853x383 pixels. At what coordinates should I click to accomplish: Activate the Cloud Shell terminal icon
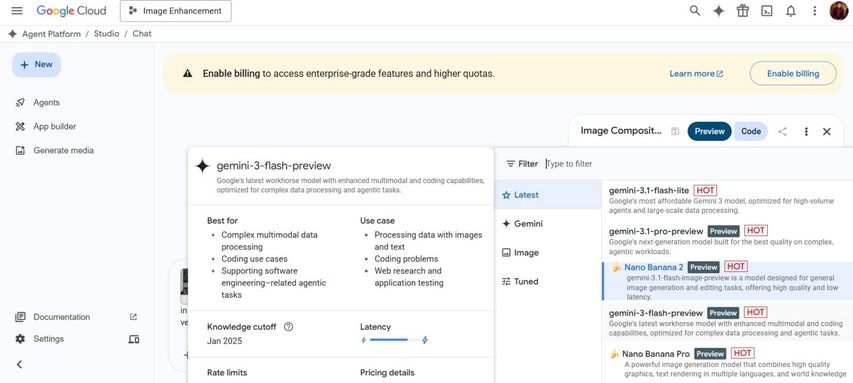pyautogui.click(x=767, y=11)
